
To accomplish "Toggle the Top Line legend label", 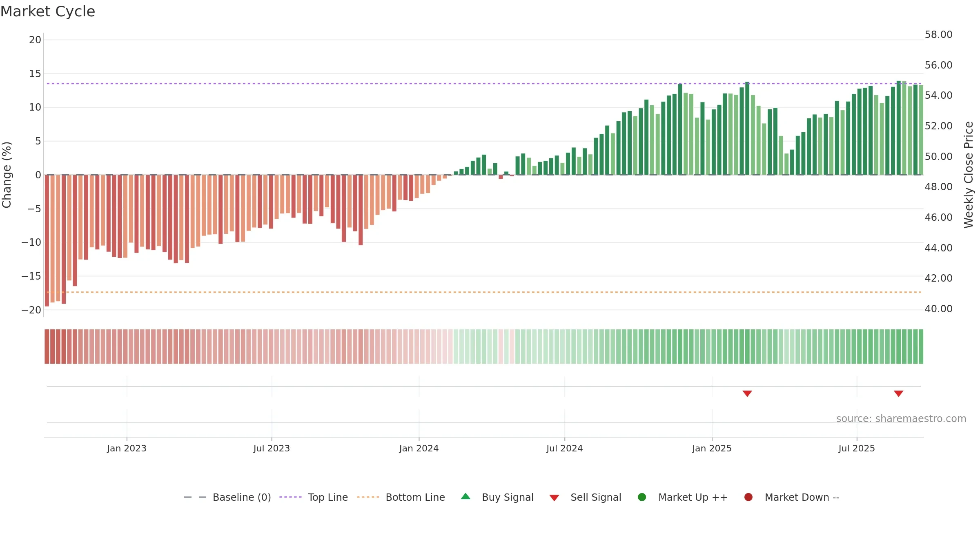I will [328, 497].
